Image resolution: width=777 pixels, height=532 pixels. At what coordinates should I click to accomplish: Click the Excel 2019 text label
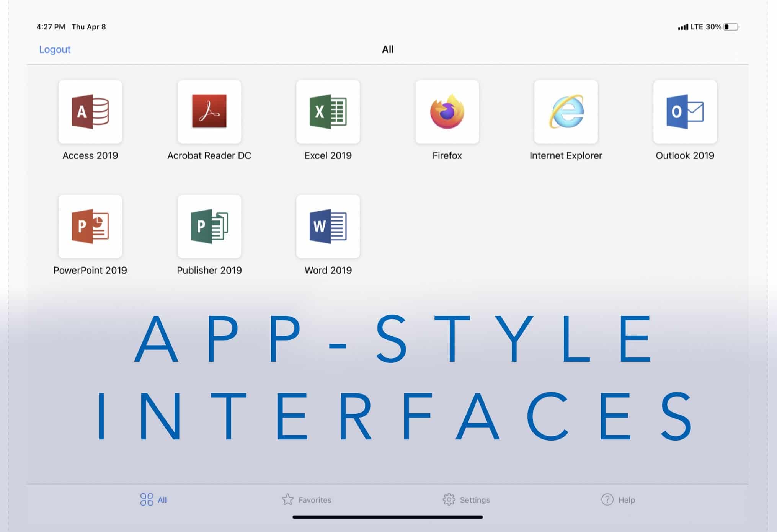tap(328, 155)
